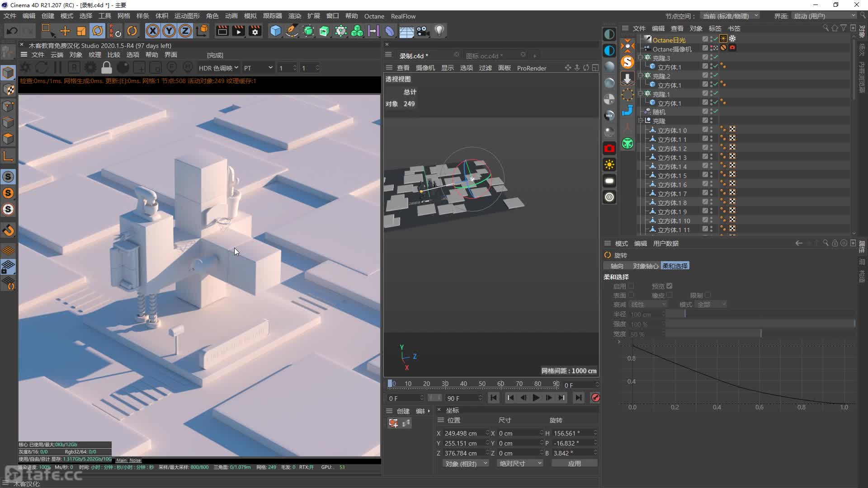Collapse the 克隆.1 tree node

coord(641,94)
